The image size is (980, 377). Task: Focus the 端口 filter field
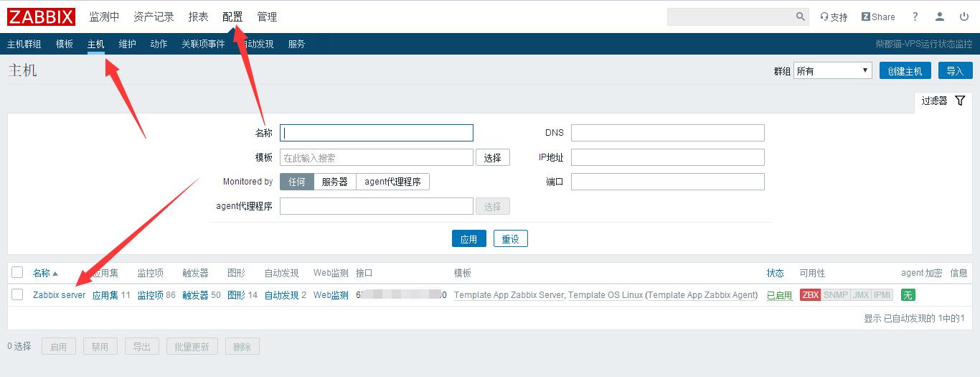(668, 182)
